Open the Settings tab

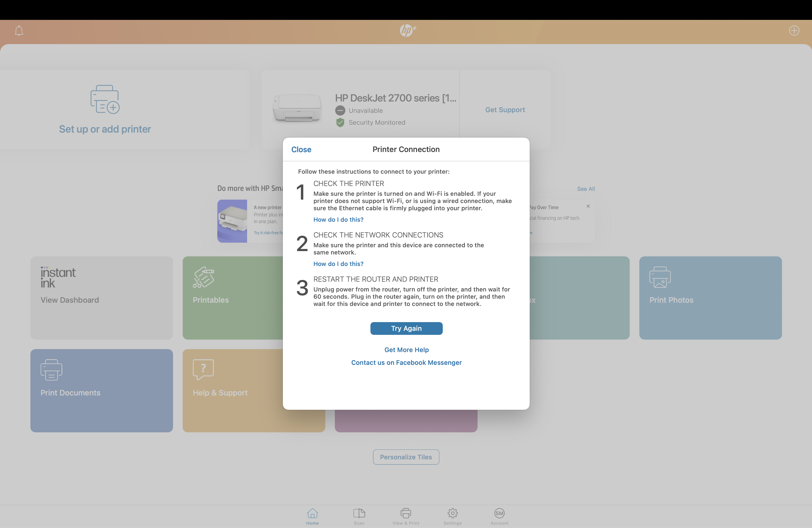(x=452, y=516)
